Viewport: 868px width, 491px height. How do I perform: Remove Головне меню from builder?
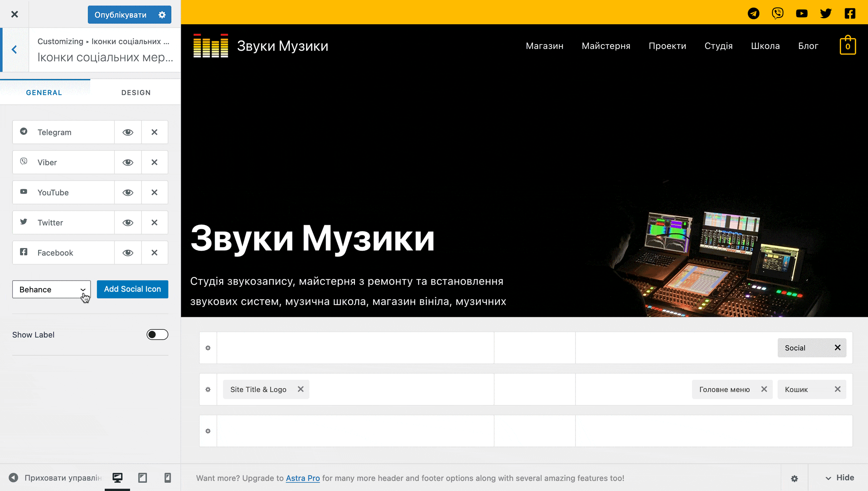pos(764,389)
